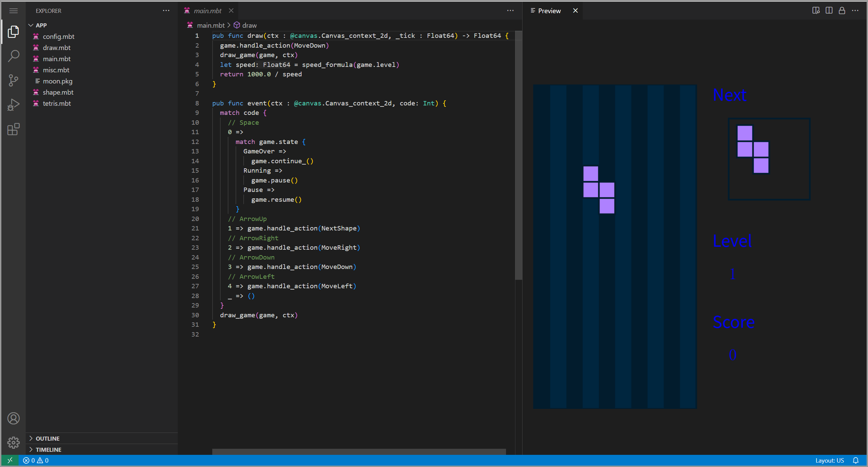868x467 pixels.
Task: Switch to the Preview tab
Action: point(549,11)
